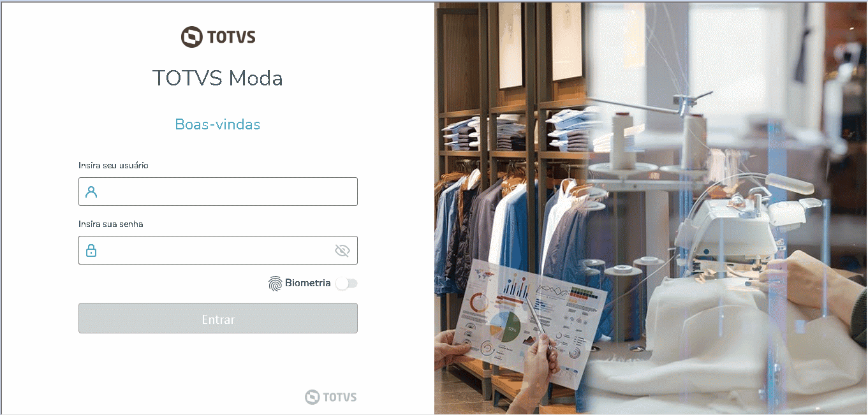The height and width of the screenshot is (415, 868).
Task: Click the TOTVS Moda title
Action: pos(217,78)
